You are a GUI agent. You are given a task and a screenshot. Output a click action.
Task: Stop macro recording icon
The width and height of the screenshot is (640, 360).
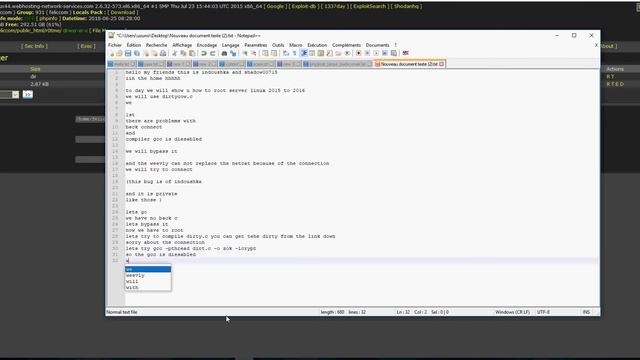point(367,53)
